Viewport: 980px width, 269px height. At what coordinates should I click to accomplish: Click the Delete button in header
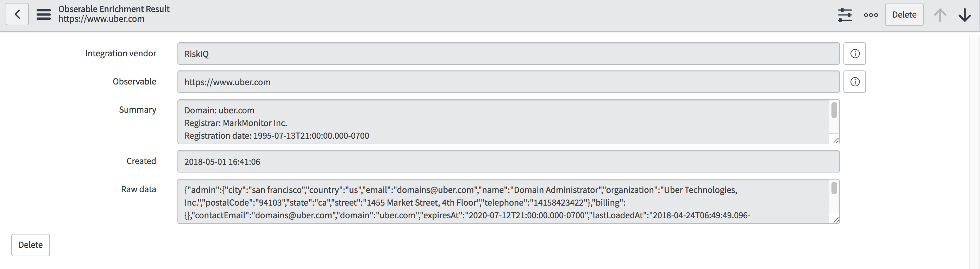tap(904, 15)
